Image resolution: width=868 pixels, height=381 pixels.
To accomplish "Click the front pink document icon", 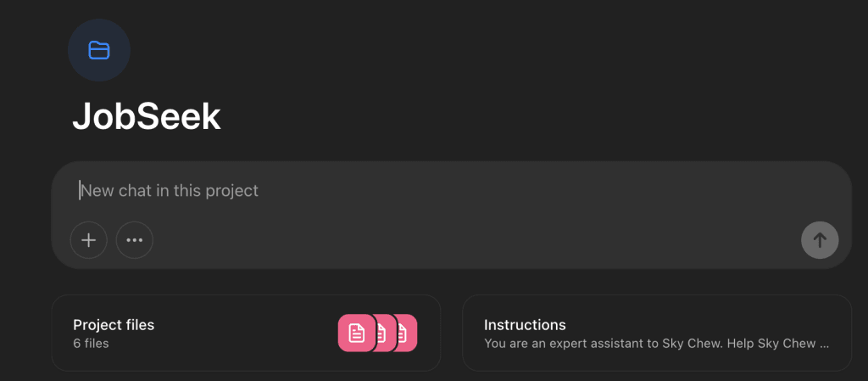I will (x=357, y=333).
